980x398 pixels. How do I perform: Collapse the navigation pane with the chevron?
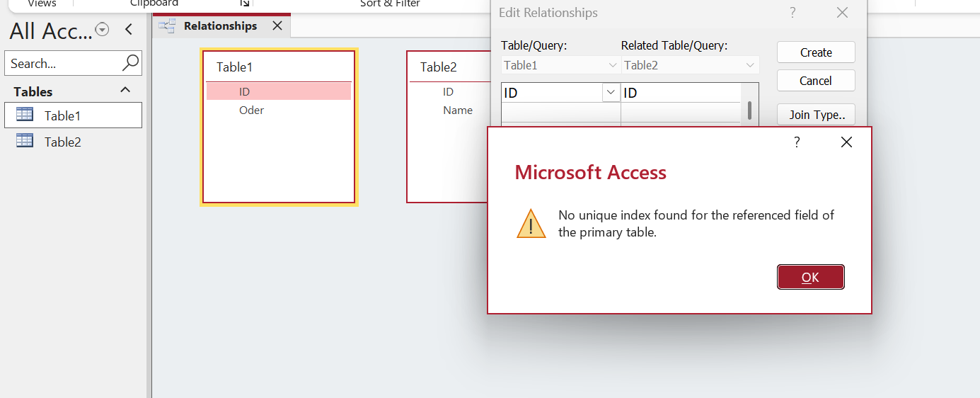(128, 29)
